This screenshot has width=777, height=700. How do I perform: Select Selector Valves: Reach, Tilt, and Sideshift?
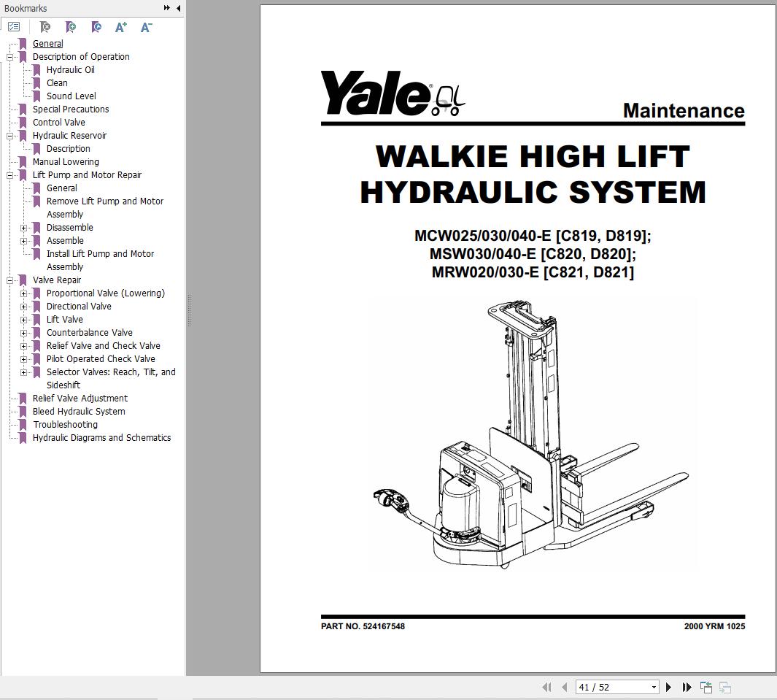coord(111,378)
